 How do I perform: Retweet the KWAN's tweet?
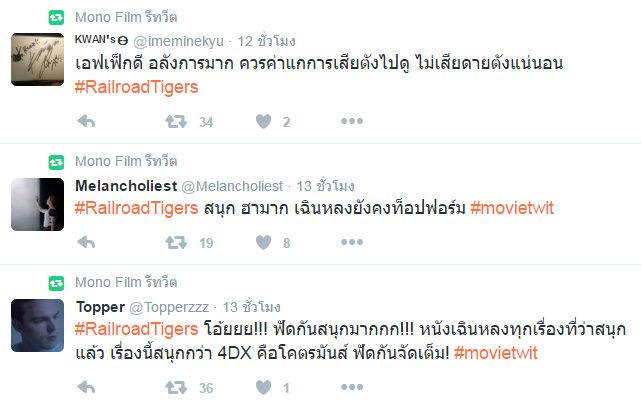pyautogui.click(x=176, y=121)
